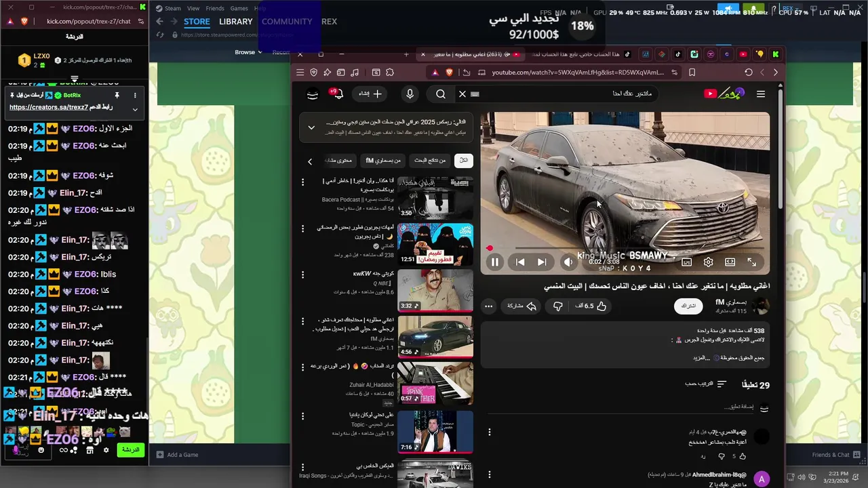Viewport: 868px width, 488px height.
Task: Open options for Zuhair Al_Hadabbi video
Action: click(x=303, y=367)
